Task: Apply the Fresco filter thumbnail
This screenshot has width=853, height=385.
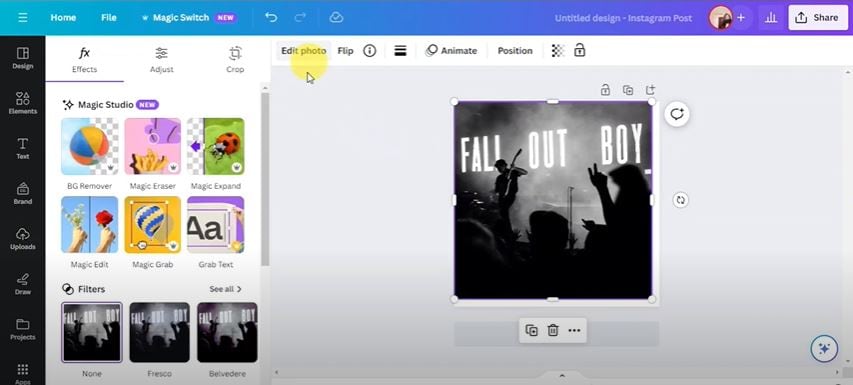Action: (x=159, y=332)
